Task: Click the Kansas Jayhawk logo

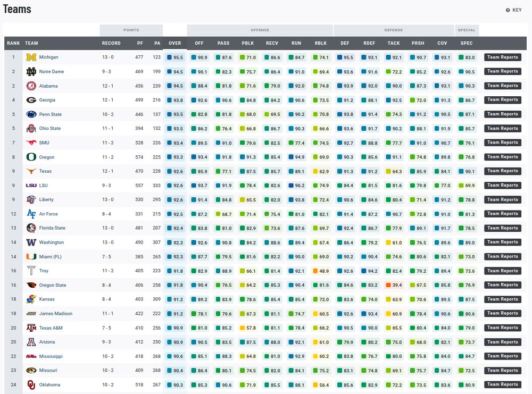Action: (x=31, y=299)
